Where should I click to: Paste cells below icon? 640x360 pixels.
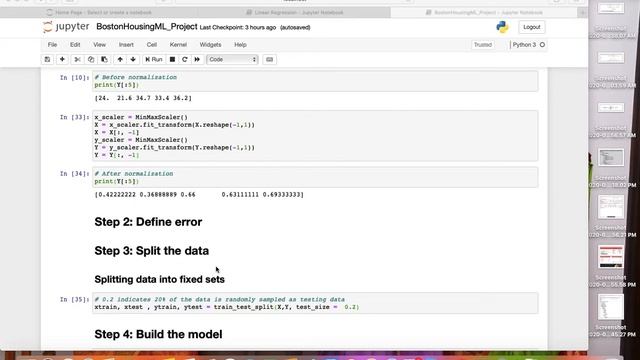click(104, 60)
